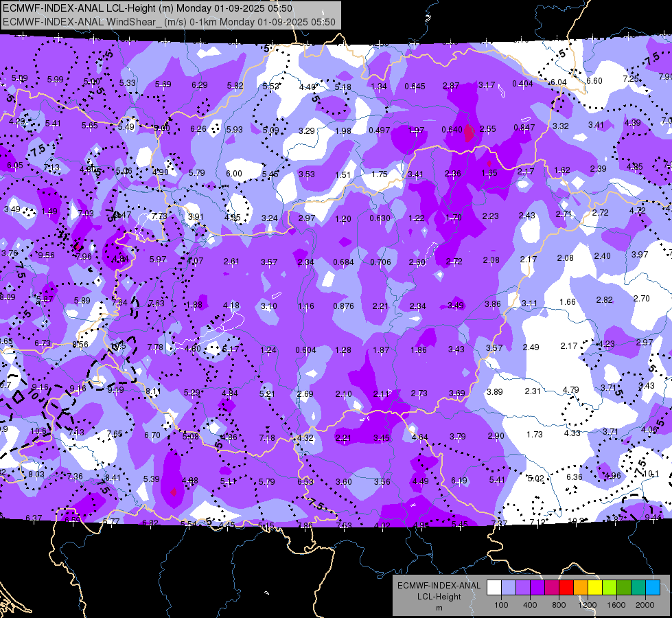Click wind shear value 0.404
Screen dimensions: 672x618
pyautogui.click(x=522, y=84)
